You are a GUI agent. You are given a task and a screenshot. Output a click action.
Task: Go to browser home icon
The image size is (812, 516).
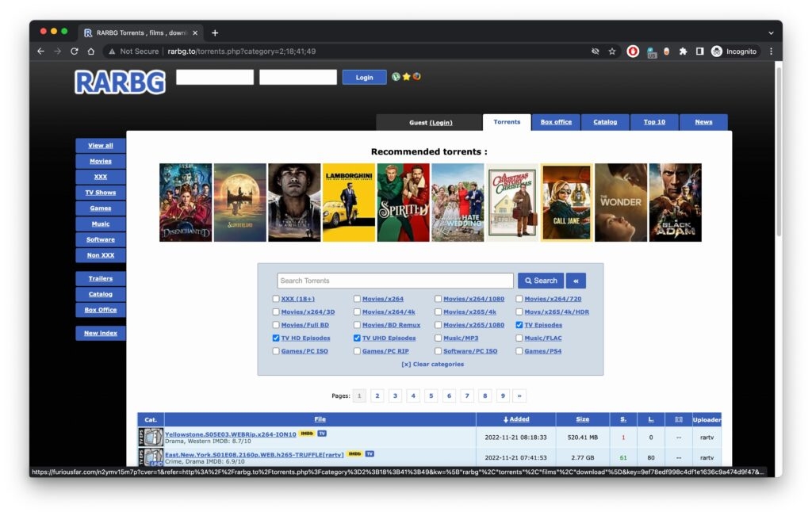tap(90, 52)
